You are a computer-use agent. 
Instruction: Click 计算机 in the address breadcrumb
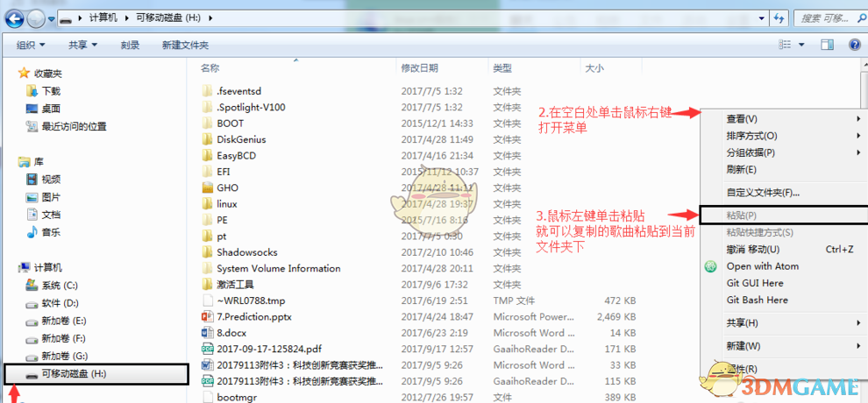click(104, 18)
